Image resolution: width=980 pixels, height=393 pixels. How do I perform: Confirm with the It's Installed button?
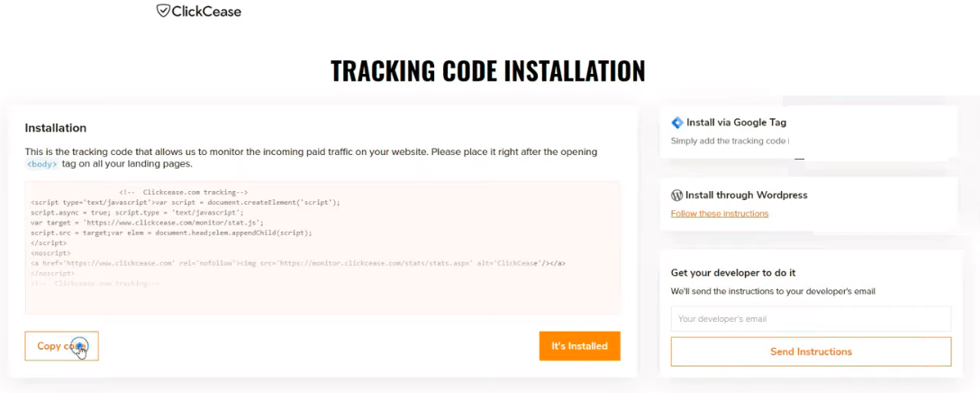[x=579, y=346]
